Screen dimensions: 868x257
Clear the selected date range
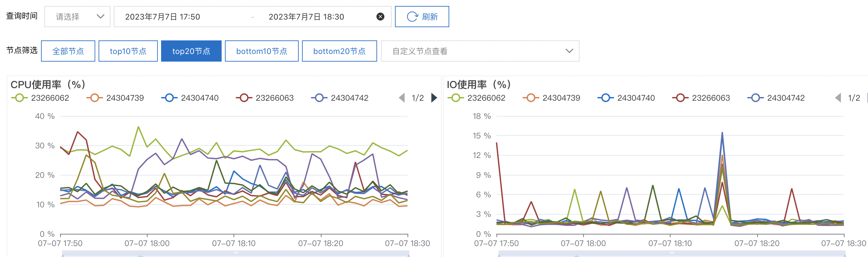click(380, 17)
